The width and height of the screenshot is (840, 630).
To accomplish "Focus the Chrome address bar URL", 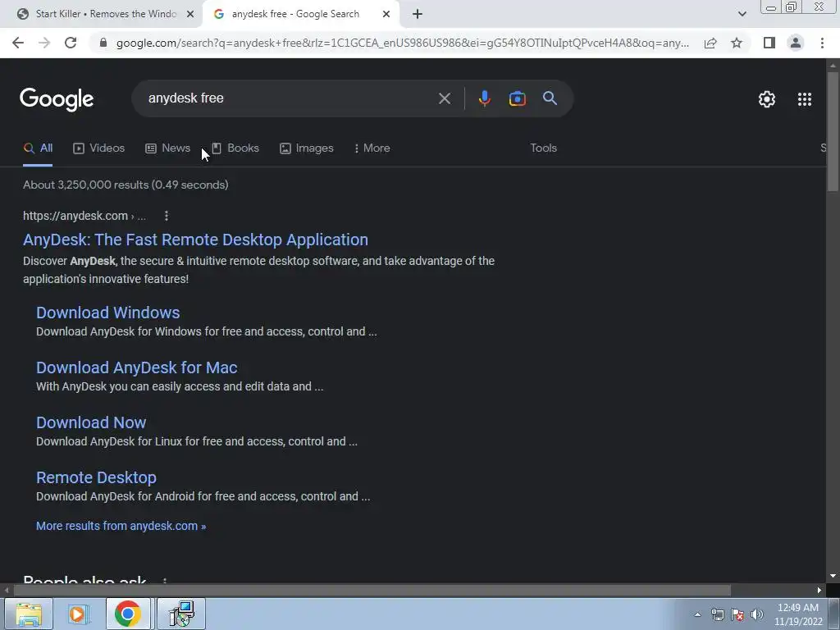I will 402,43.
